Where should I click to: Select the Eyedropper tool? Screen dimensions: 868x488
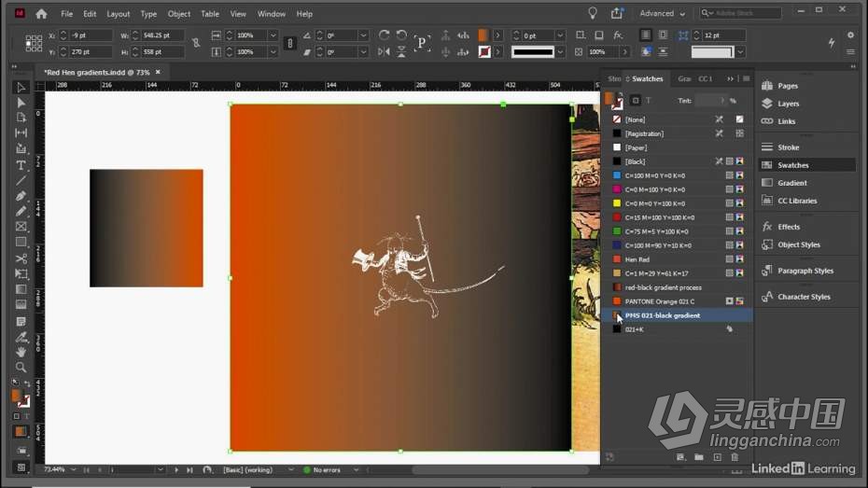[21, 337]
